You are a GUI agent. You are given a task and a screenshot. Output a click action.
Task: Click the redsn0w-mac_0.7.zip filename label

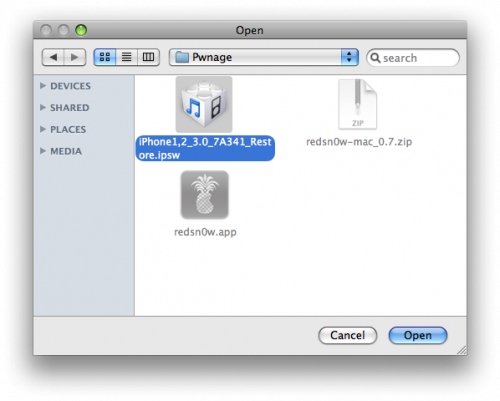pyautogui.click(x=359, y=142)
